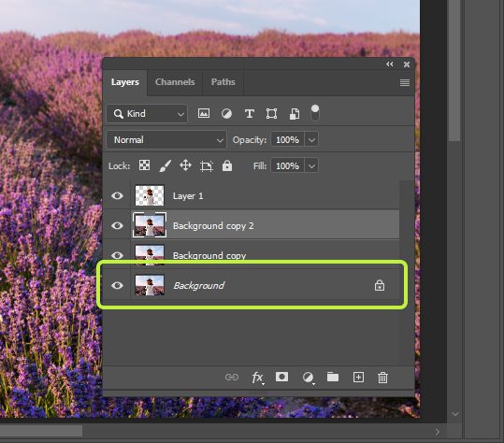The width and height of the screenshot is (504, 443).
Task: Switch to Layers tab
Action: (125, 82)
